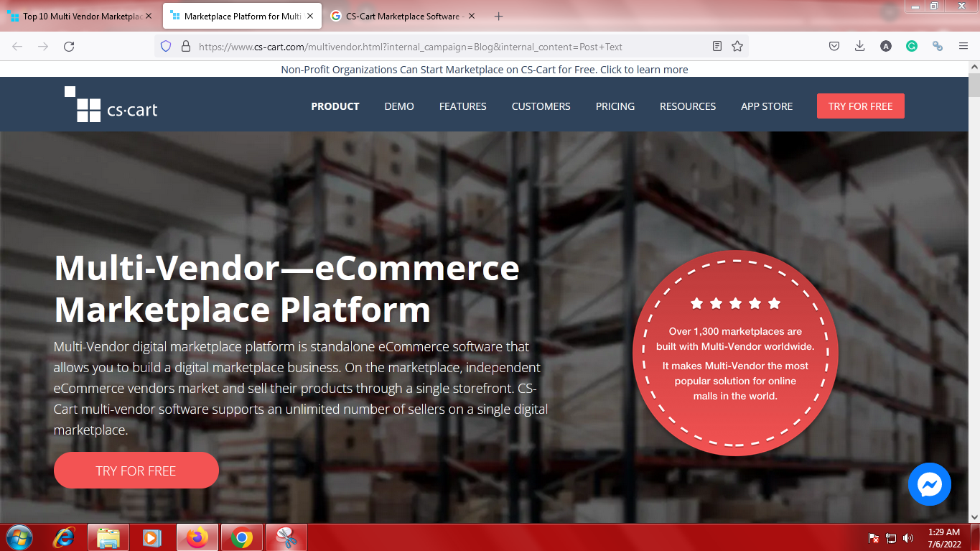Open the Grammarly extension icon
The width and height of the screenshot is (980, 551).
tap(912, 46)
